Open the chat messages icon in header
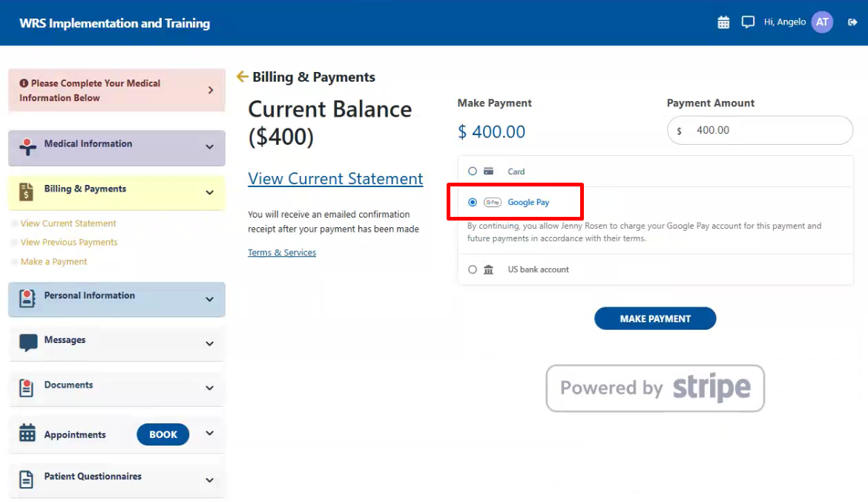The image size is (868, 502). click(x=748, y=22)
